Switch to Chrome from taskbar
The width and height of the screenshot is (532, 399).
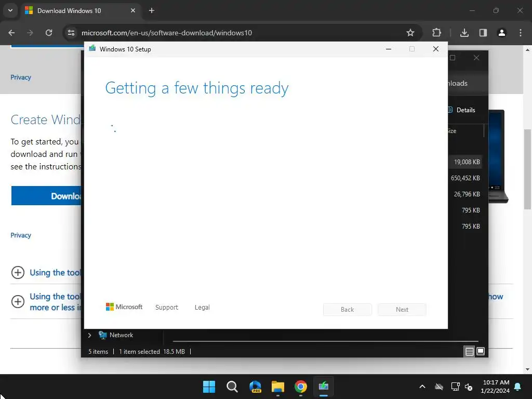(301, 387)
